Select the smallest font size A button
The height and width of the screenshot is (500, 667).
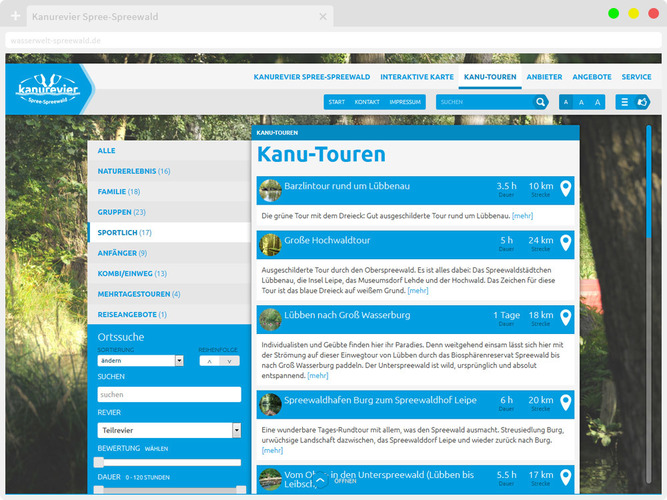(566, 102)
